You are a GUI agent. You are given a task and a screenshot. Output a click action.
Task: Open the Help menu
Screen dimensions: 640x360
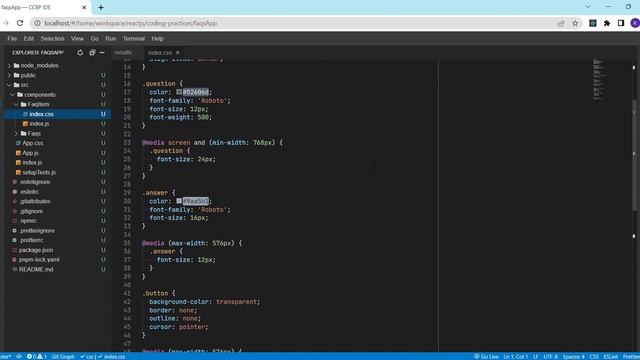tap(158, 39)
